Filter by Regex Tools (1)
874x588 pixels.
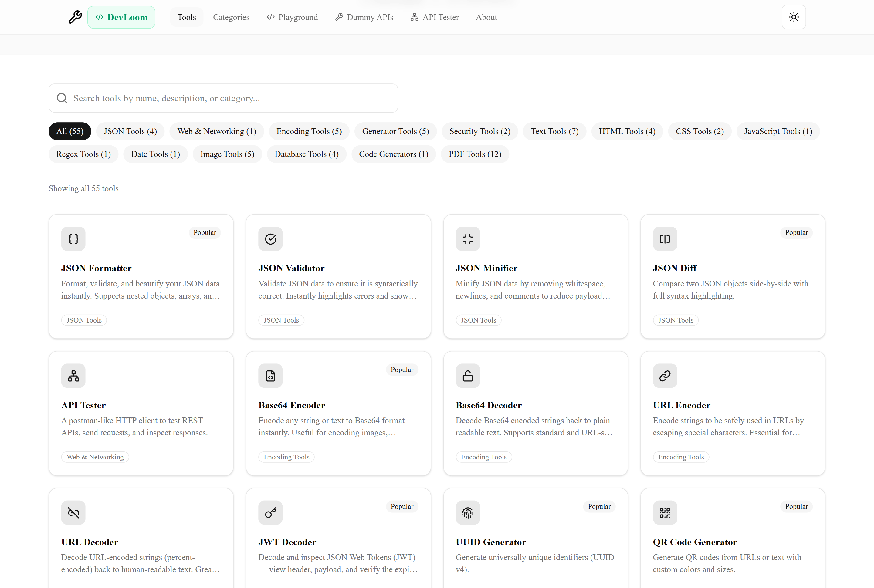[x=83, y=154]
